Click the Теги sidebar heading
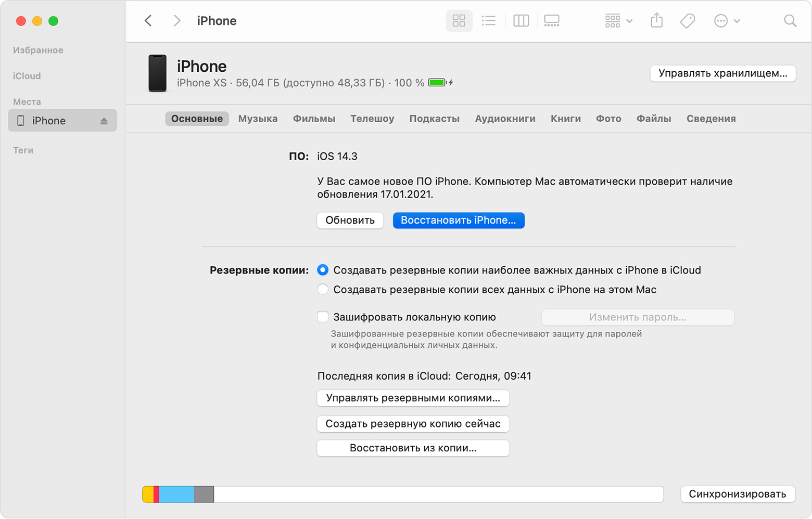The image size is (812, 519). click(23, 150)
